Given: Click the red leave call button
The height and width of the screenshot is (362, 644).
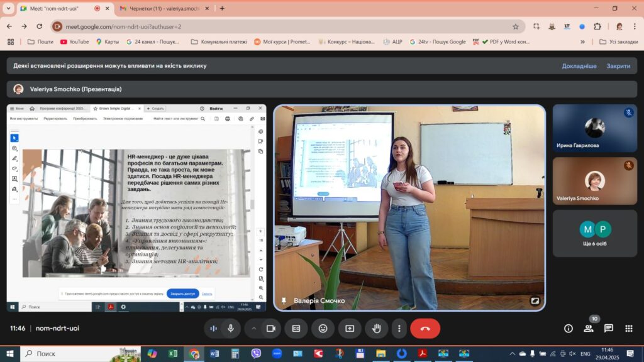Looking at the screenshot, I should pos(425,328).
